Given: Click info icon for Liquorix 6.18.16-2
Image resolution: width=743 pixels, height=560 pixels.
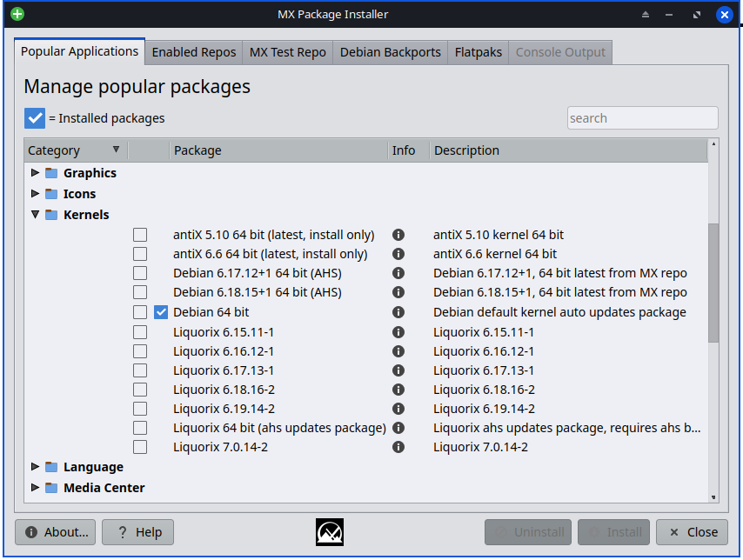Looking at the screenshot, I should tap(398, 390).
